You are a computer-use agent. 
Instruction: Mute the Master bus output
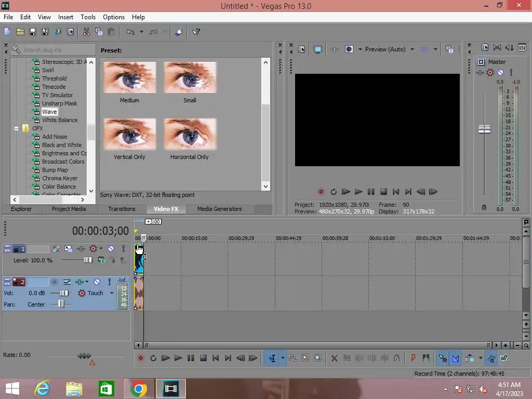click(500, 72)
